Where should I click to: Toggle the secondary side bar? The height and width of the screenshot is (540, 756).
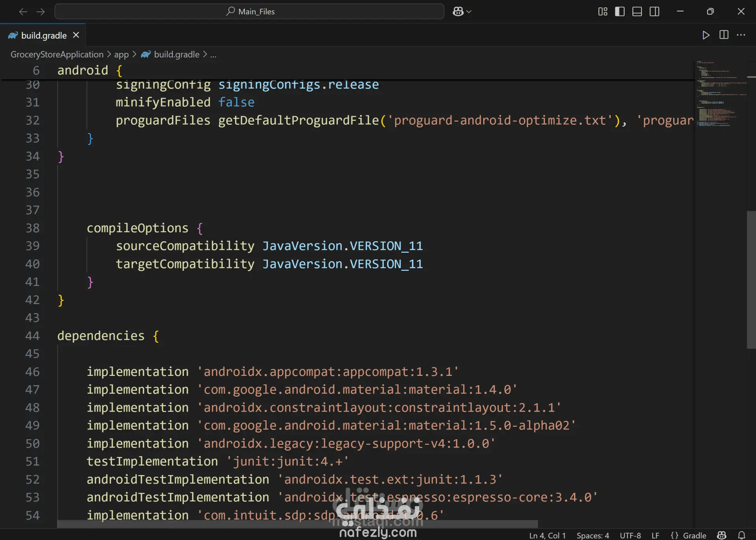[x=654, y=11]
